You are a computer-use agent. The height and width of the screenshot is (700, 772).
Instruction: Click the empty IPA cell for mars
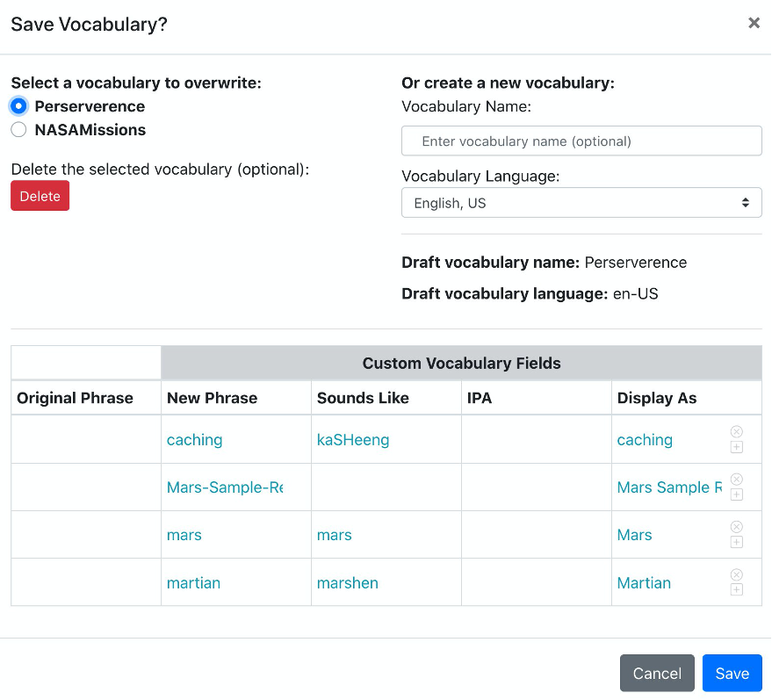[x=536, y=534]
